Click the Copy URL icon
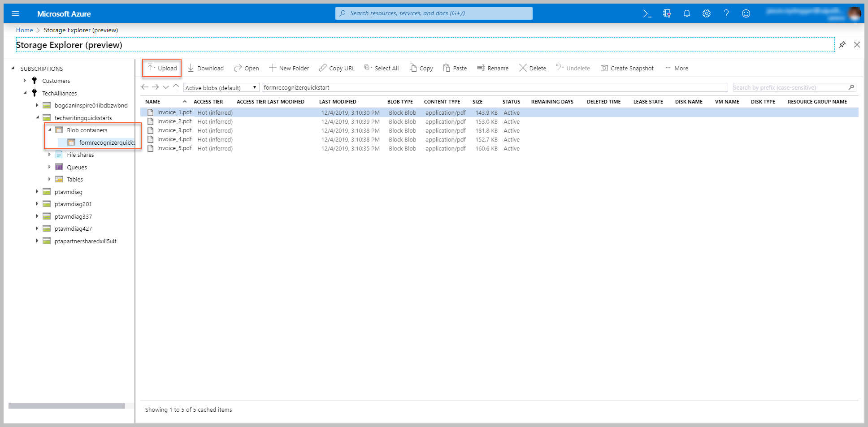This screenshot has width=868, height=427. (x=322, y=68)
